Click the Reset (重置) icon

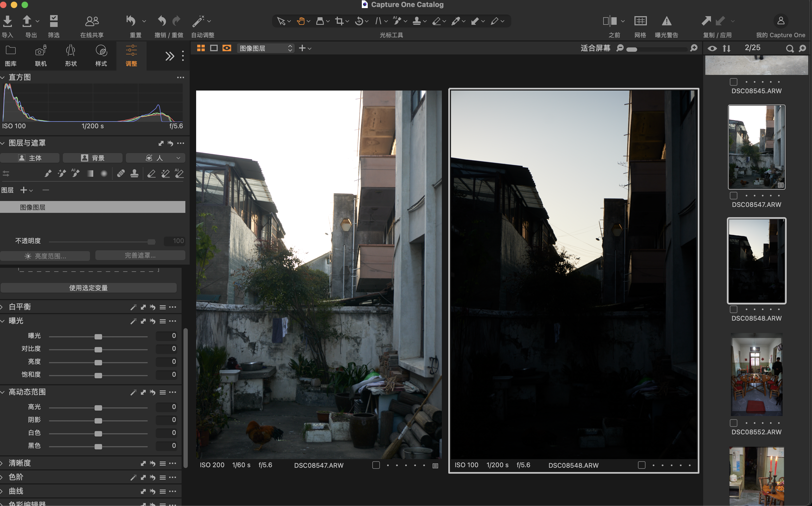pyautogui.click(x=131, y=21)
